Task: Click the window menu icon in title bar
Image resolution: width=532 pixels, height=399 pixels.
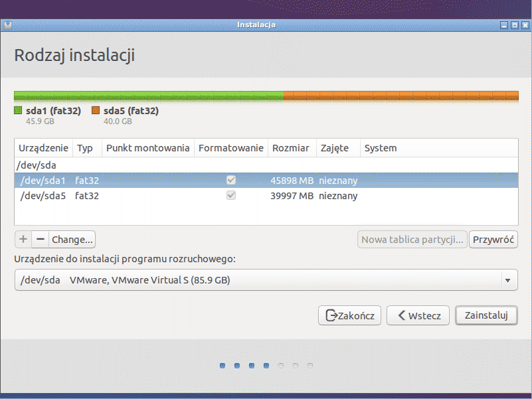Action: click(x=7, y=25)
